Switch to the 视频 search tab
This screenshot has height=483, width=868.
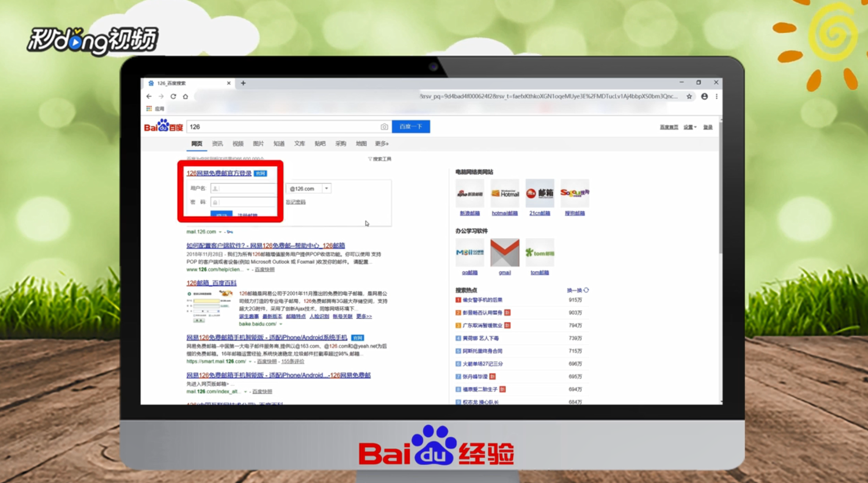tap(238, 143)
